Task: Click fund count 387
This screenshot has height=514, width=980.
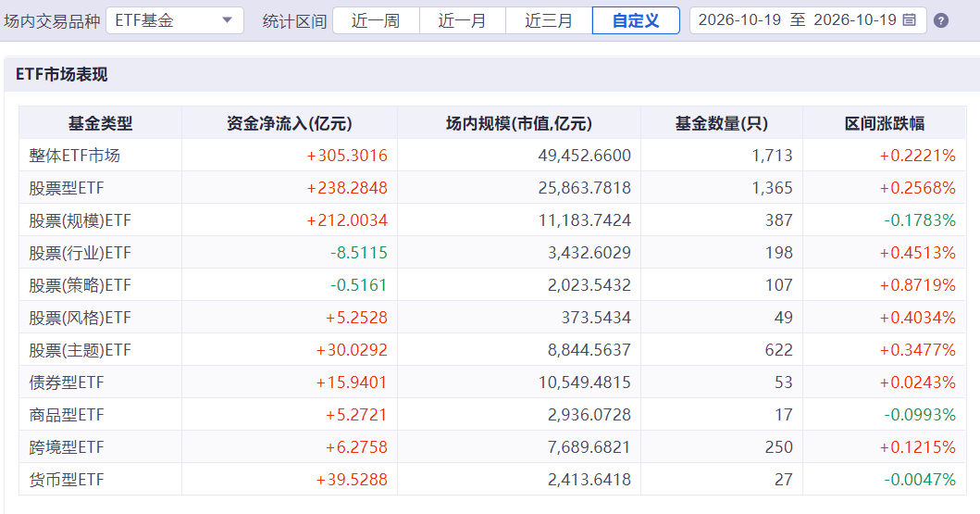Action: pos(779,220)
